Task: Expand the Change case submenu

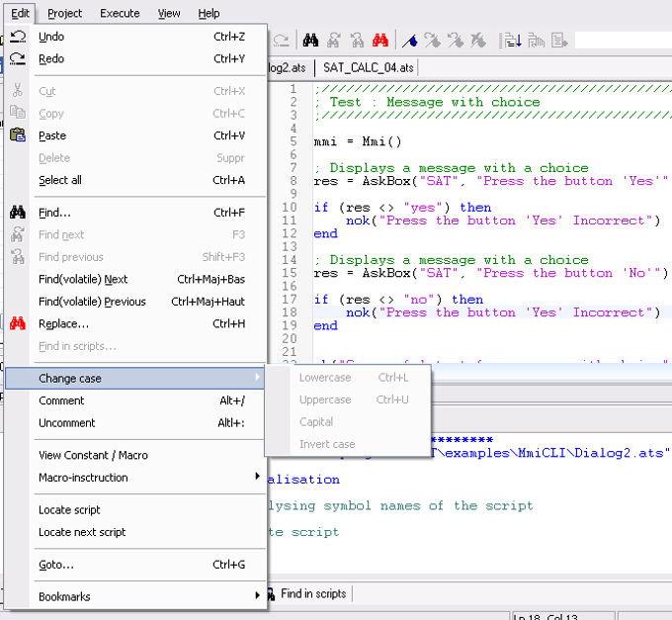Action: [135, 378]
